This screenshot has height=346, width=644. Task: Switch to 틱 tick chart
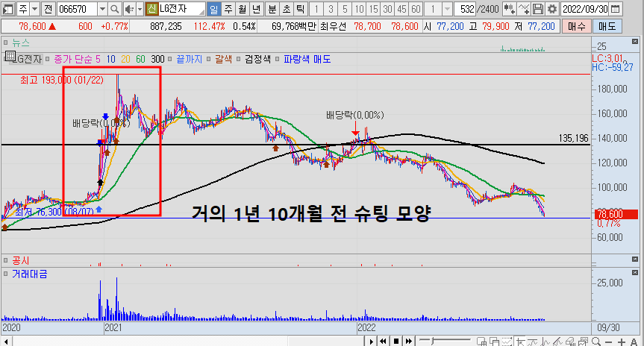(300, 9)
